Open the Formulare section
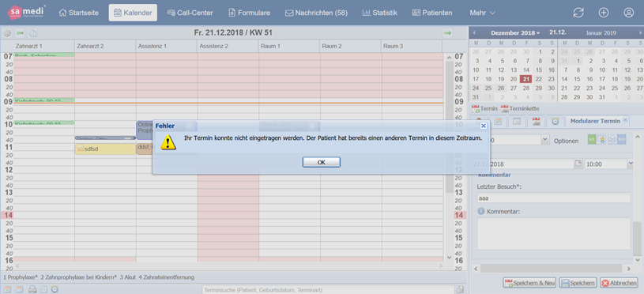This screenshot has width=644, height=294. coord(250,13)
